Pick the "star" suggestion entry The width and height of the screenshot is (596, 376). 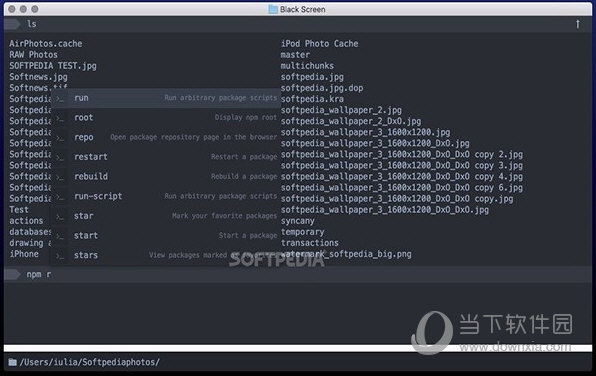166,216
